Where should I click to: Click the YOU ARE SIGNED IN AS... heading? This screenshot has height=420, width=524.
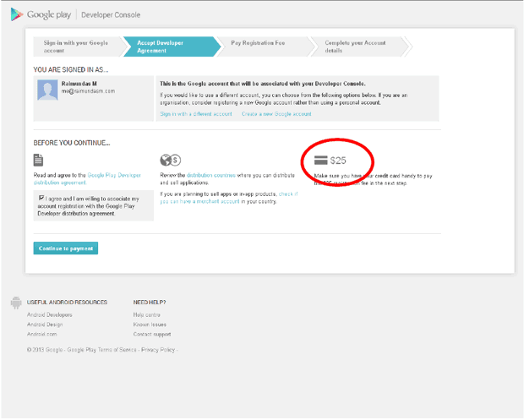coord(71,69)
